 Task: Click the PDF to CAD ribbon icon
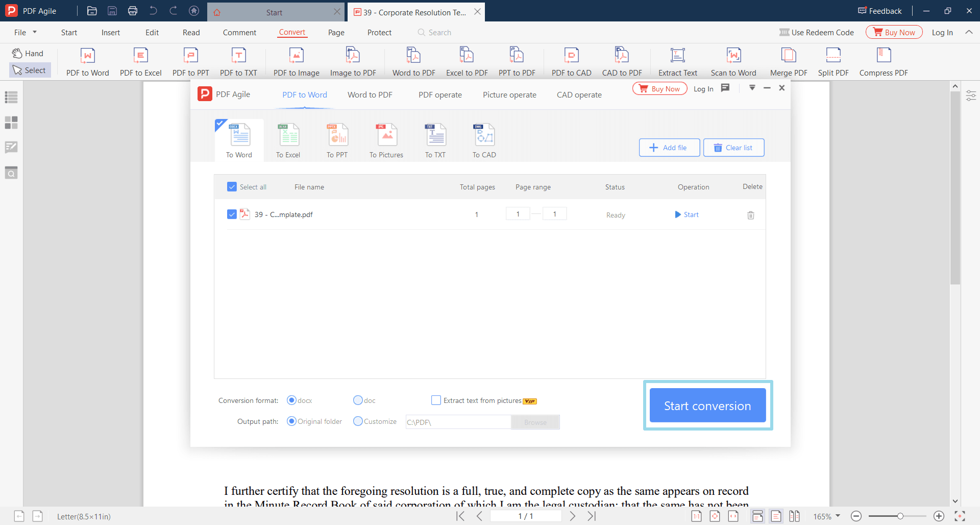pos(572,62)
